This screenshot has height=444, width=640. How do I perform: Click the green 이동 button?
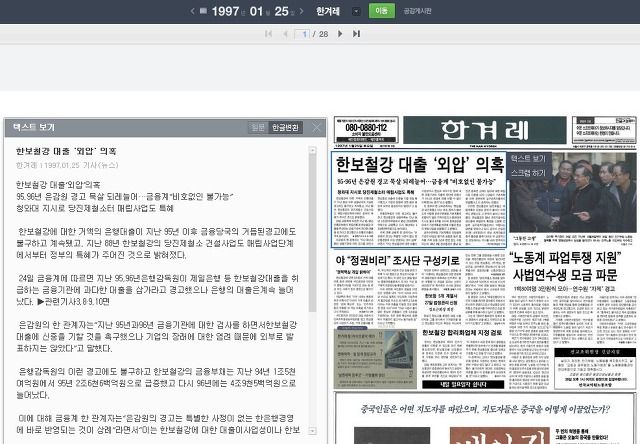tap(382, 11)
